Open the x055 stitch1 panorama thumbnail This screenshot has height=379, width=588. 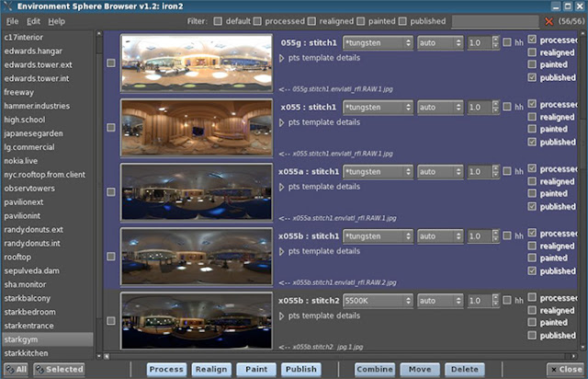point(197,128)
